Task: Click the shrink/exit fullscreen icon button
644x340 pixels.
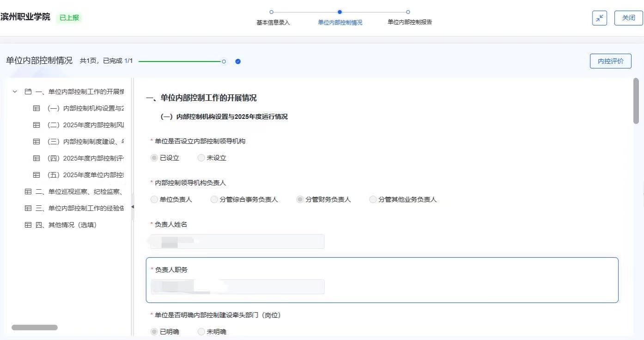Action: tap(599, 18)
